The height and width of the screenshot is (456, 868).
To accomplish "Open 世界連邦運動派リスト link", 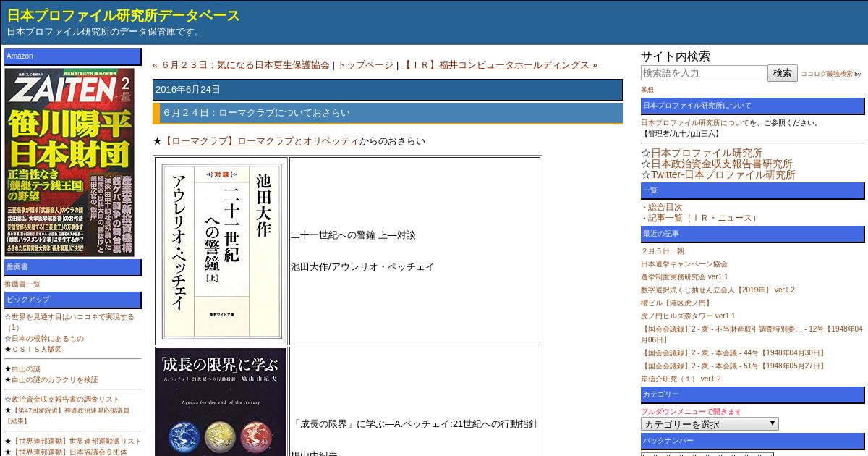I will click(76, 442).
